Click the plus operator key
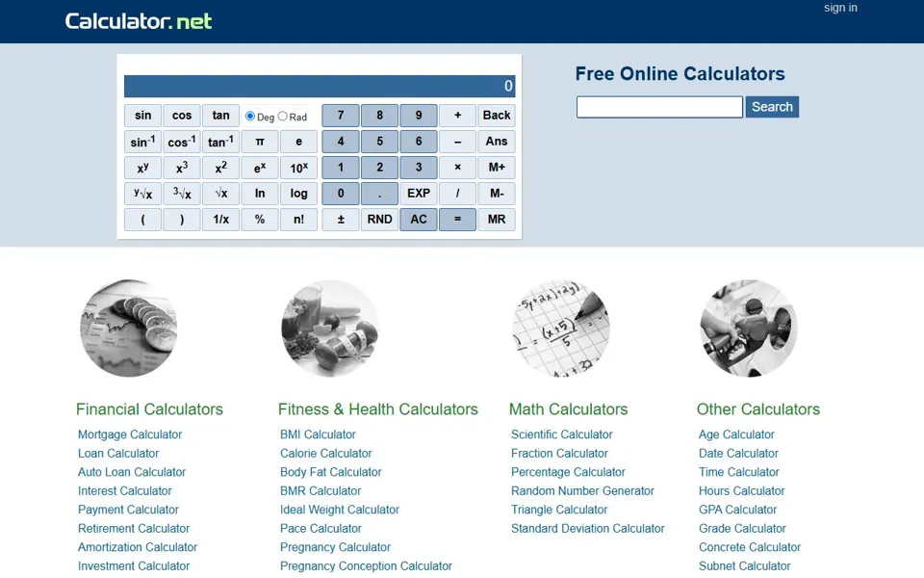Viewport: 924px width, 578px height. pos(457,116)
